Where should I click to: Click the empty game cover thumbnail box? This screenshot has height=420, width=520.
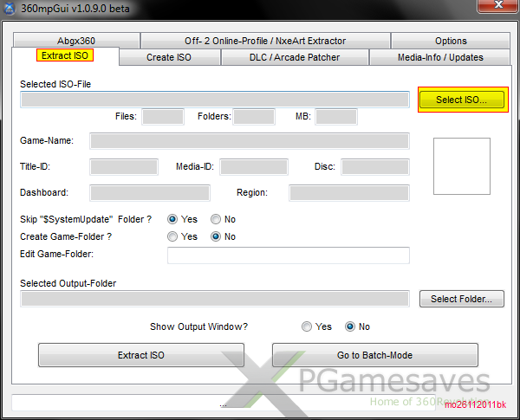point(462,165)
